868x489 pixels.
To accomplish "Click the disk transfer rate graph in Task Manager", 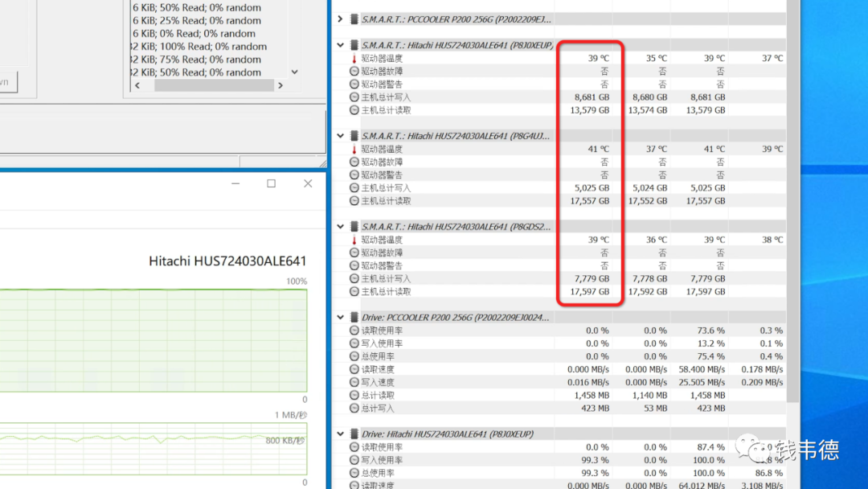I will 154,449.
